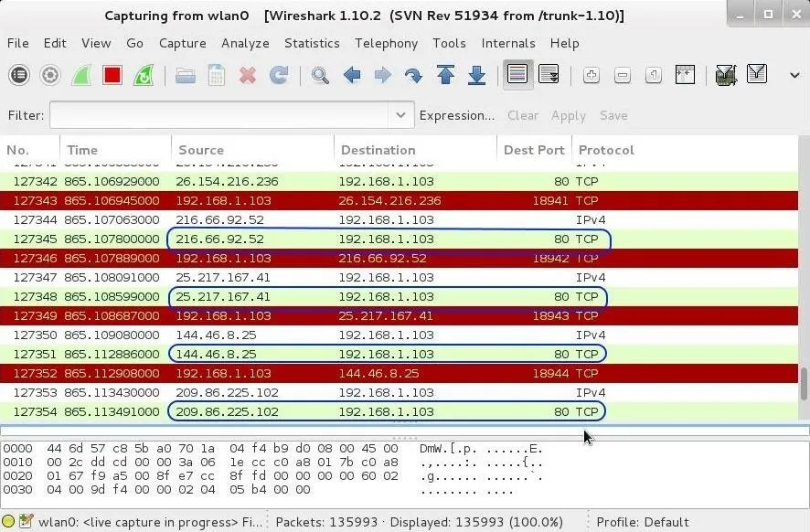The image size is (810, 532).
Task: Open the expert info indicator in status bar
Action: coord(7,522)
